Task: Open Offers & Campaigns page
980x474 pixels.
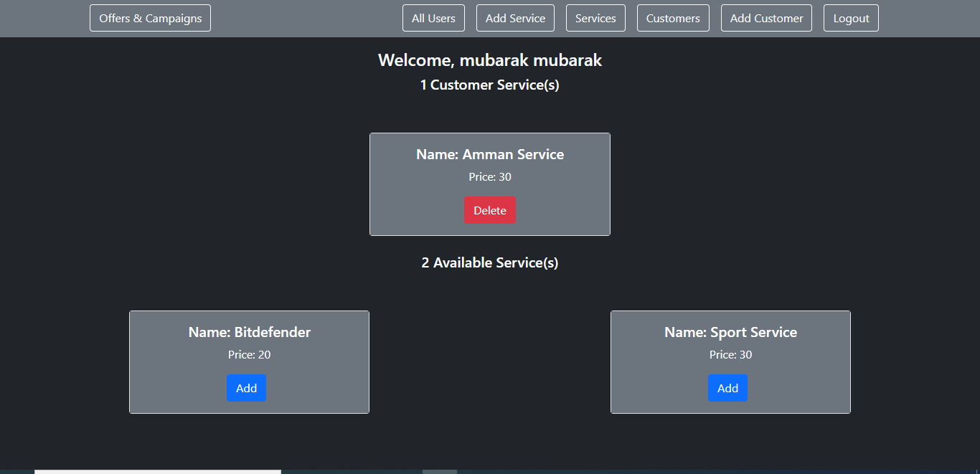Action: click(x=150, y=19)
